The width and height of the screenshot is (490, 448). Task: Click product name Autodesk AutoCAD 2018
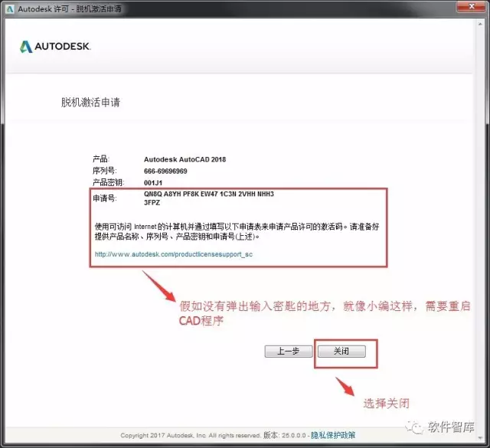pyautogui.click(x=185, y=159)
